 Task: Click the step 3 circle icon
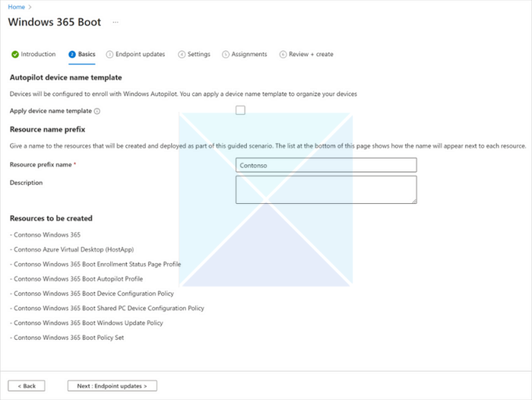click(110, 55)
